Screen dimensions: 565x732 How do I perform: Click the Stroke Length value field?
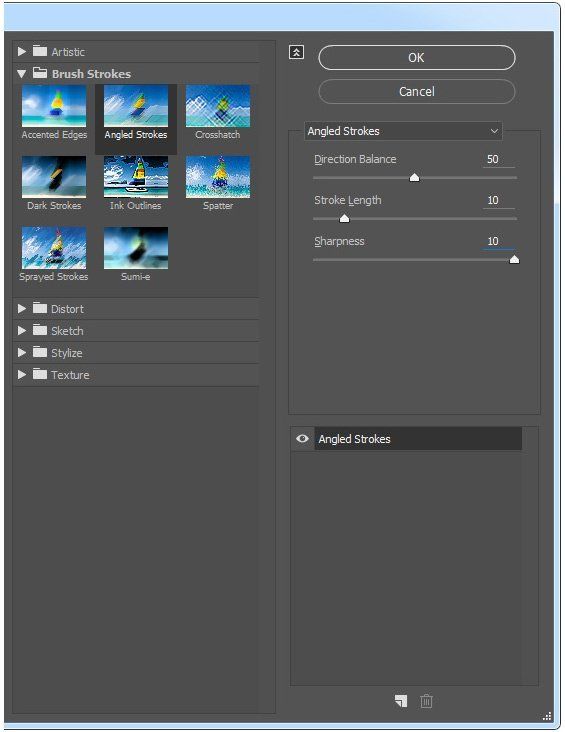click(x=499, y=200)
